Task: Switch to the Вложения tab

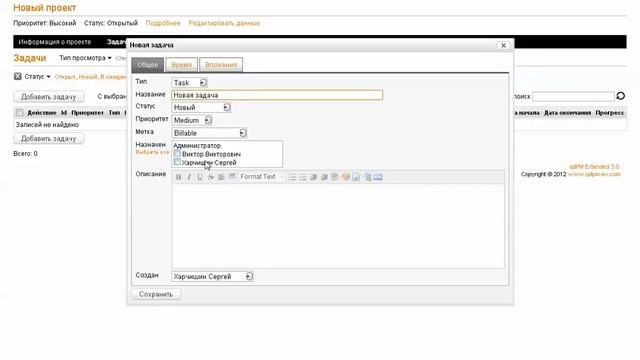Action: click(x=221, y=65)
